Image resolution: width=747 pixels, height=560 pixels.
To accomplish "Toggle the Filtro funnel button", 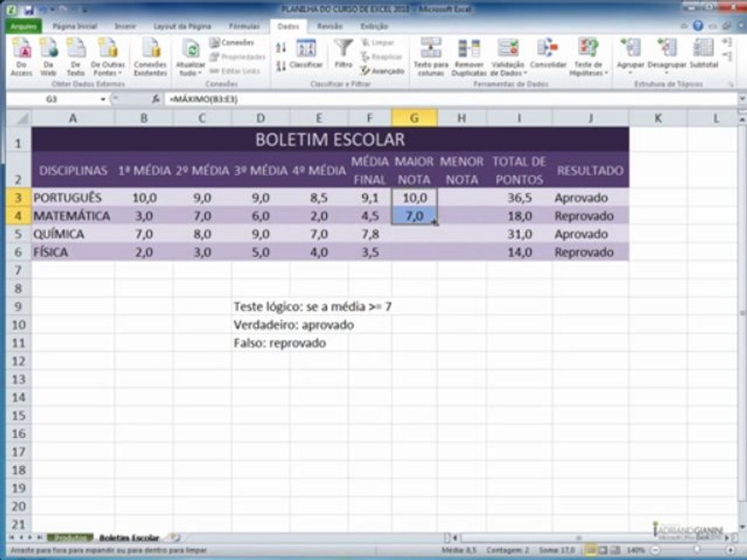I will [x=343, y=54].
